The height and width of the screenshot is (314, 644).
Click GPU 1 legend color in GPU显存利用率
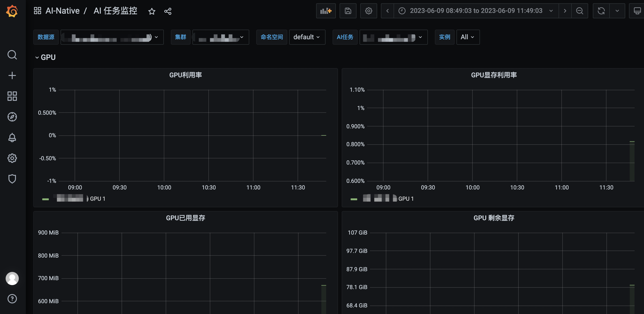354,199
